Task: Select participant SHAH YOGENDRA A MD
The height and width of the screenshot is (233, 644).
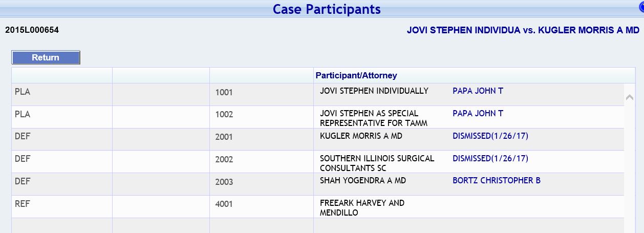Action: pos(363,180)
